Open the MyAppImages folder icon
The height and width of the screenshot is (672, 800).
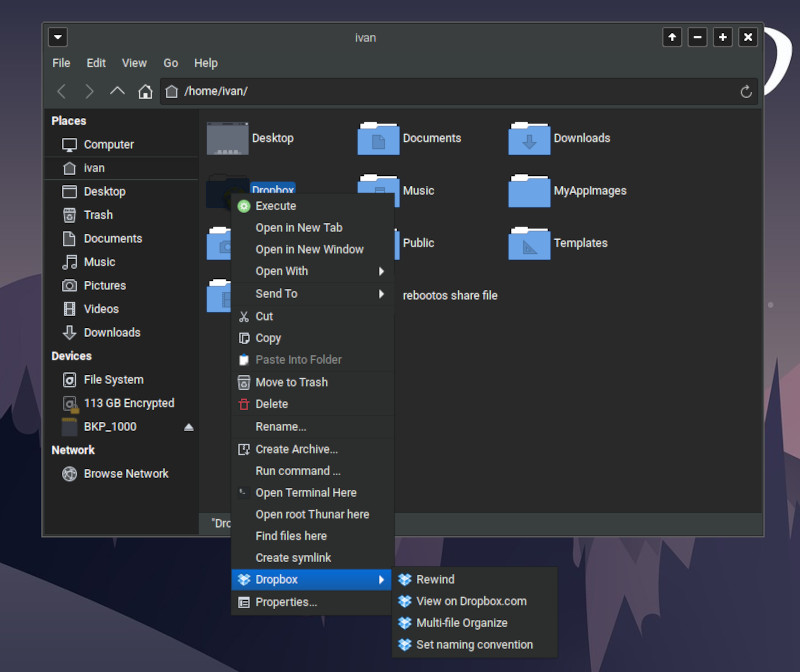coord(529,191)
